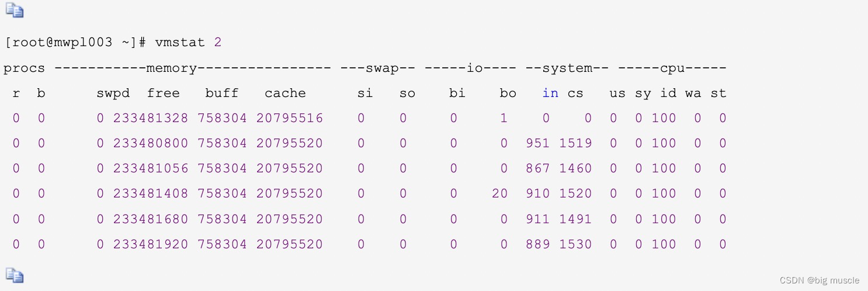The height and width of the screenshot is (291, 868).
Task: Click the "system" section header
Action: tap(567, 68)
